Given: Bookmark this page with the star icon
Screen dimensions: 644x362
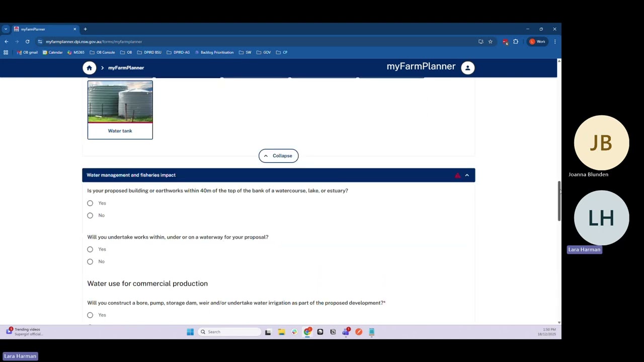Looking at the screenshot, I should click(x=490, y=42).
